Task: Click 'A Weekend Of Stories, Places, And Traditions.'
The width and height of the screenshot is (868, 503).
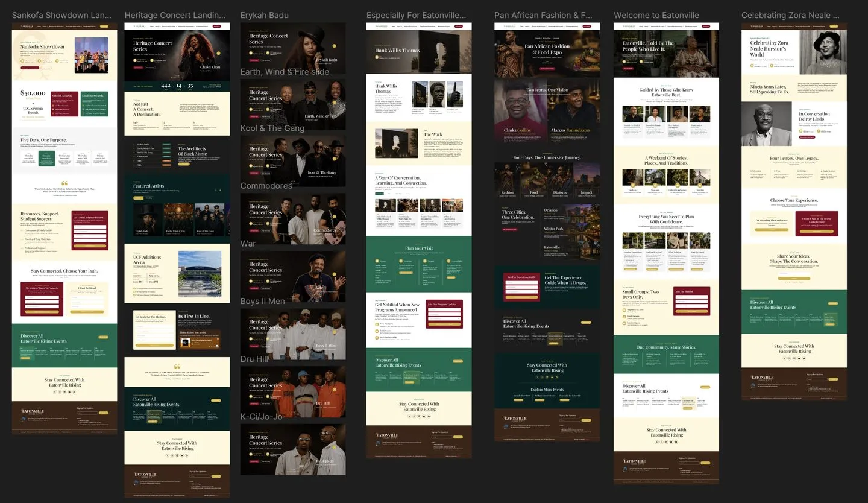Action: (x=666, y=160)
